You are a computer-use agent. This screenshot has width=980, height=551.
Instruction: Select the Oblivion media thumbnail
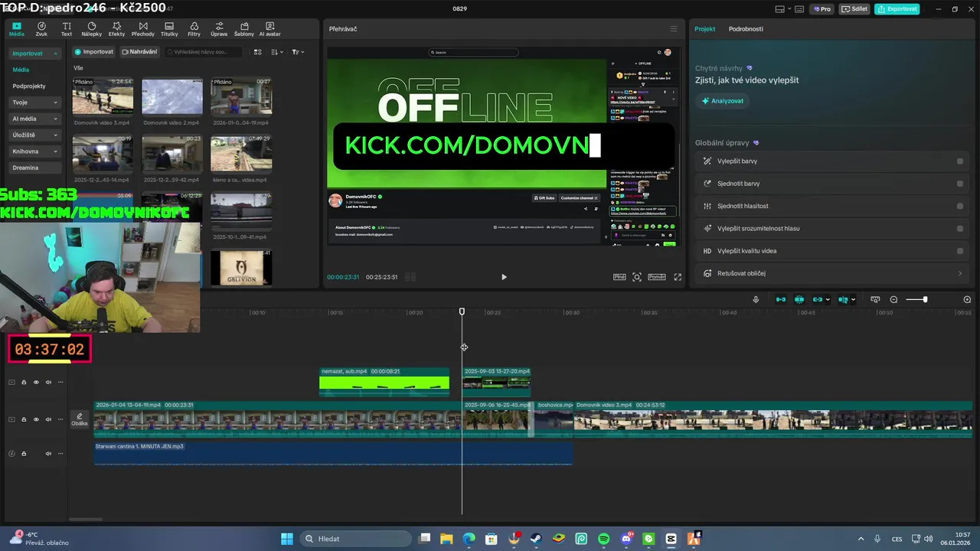coord(241,268)
